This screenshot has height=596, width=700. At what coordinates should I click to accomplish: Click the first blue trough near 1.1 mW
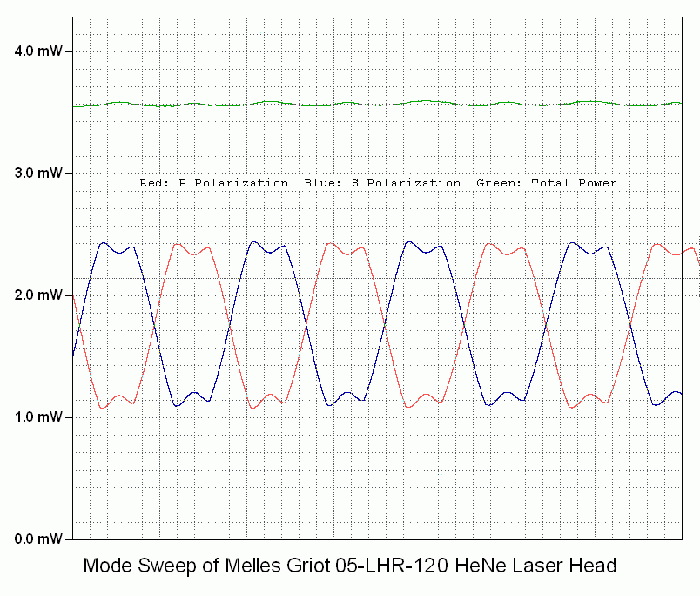click(178, 406)
